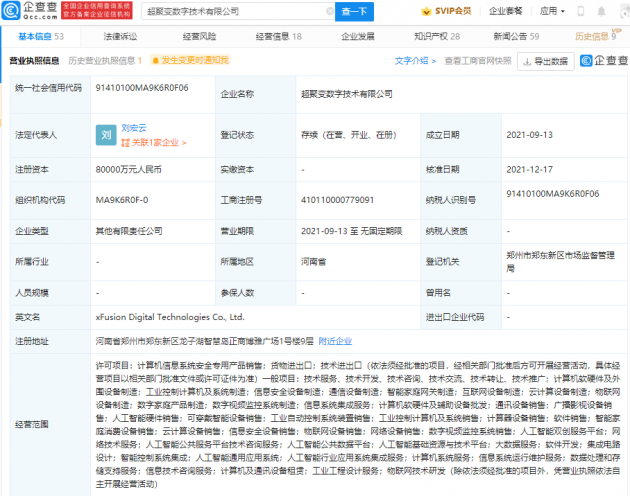Viewport: 630px width, 496px height.
Task: Open the SVIP会员 crown link
Action: (x=446, y=11)
